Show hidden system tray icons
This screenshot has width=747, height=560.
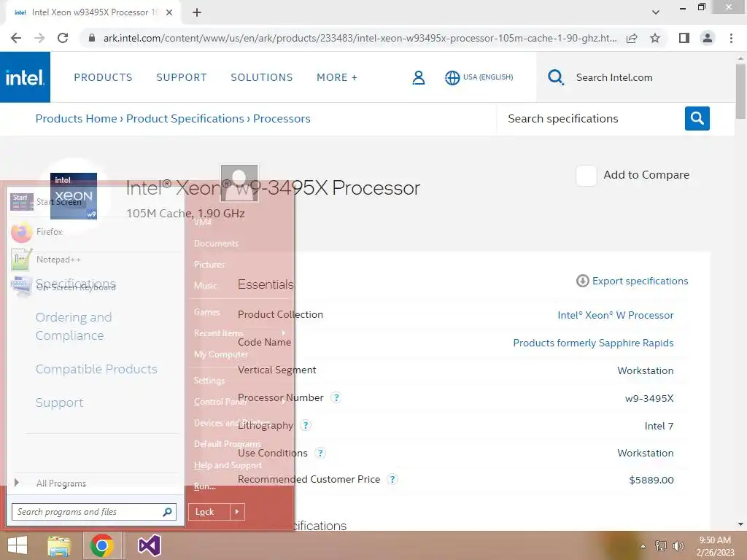pyautogui.click(x=643, y=546)
